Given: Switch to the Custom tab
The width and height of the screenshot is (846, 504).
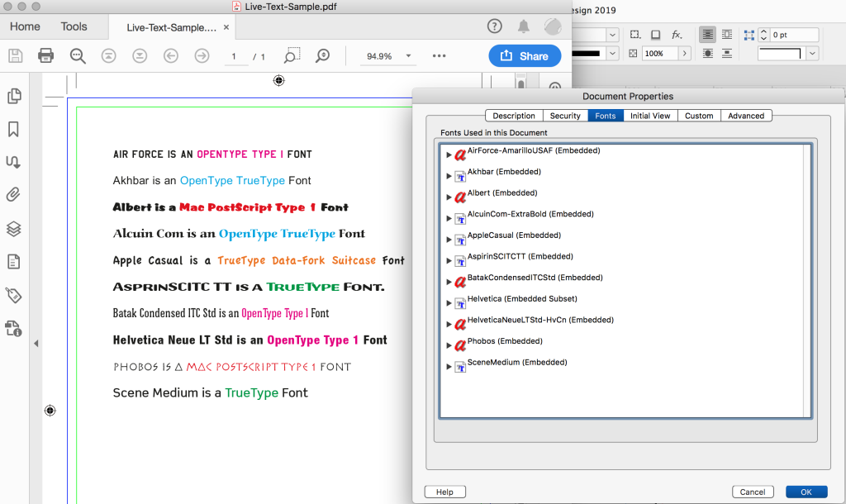Looking at the screenshot, I should pyautogui.click(x=699, y=116).
